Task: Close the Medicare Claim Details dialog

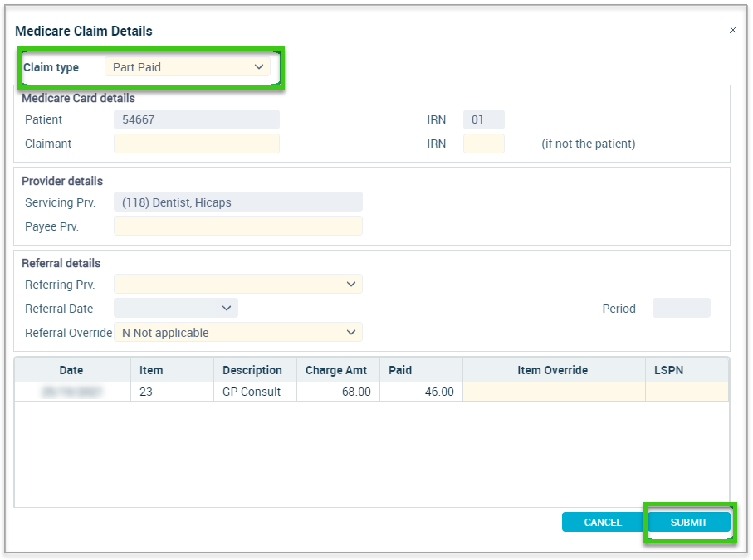Action: click(x=732, y=30)
